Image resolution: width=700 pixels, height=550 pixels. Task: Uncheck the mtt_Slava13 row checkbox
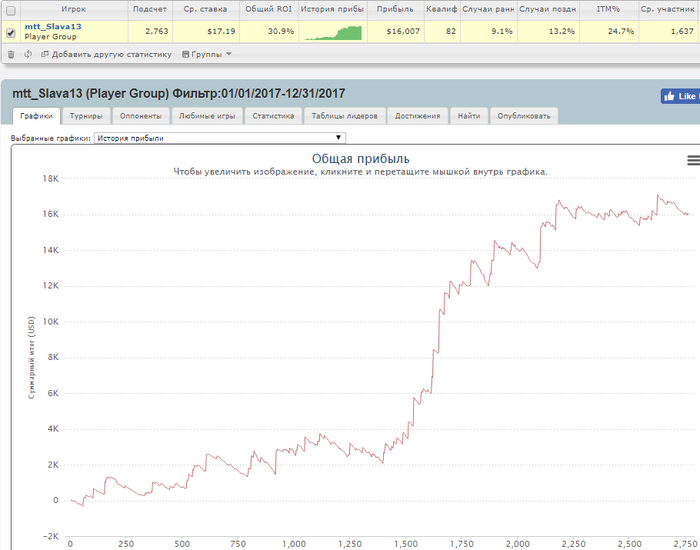click(11, 33)
